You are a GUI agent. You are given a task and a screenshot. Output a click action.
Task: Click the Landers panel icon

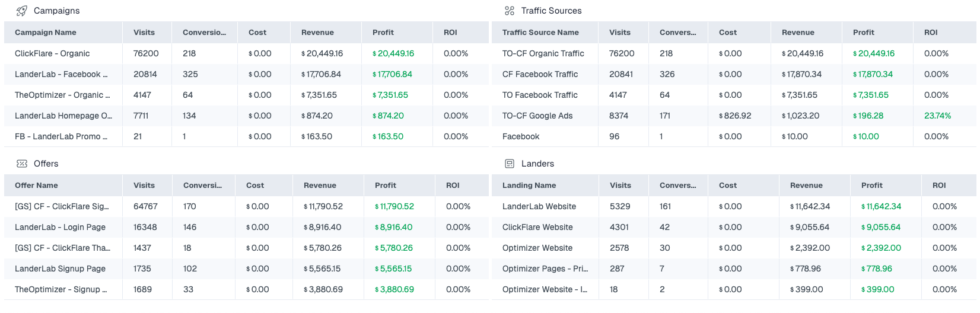pos(509,164)
